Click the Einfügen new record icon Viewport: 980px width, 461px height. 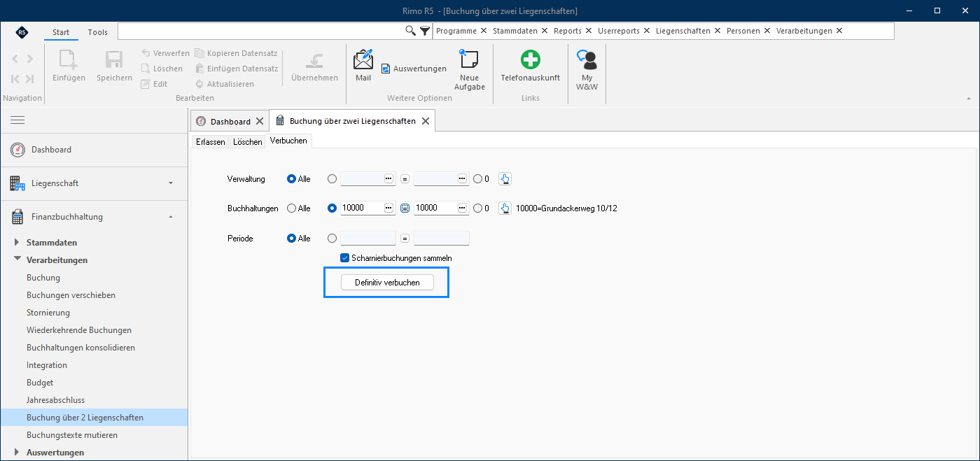[69, 59]
